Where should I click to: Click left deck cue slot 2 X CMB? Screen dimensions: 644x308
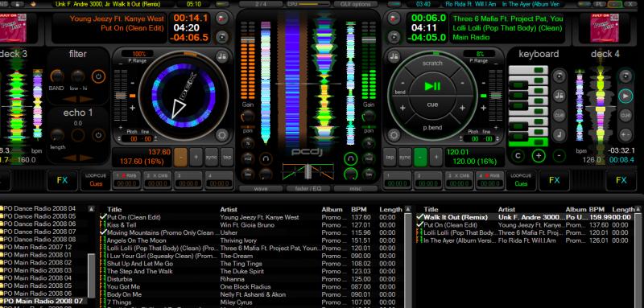pyautogui.click(x=157, y=179)
